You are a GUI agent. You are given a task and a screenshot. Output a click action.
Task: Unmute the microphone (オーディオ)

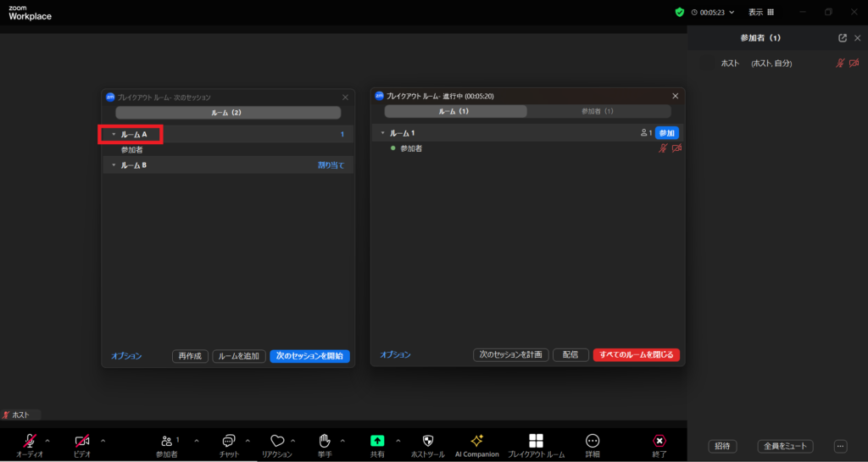coord(30,441)
